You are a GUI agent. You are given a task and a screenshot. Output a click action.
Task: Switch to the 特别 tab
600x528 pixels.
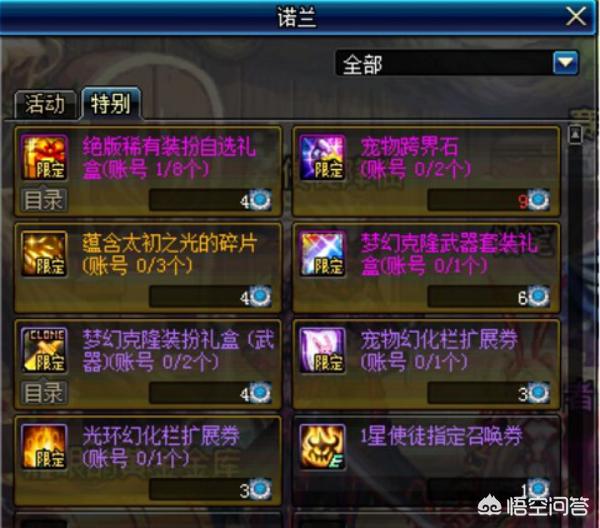(x=111, y=104)
